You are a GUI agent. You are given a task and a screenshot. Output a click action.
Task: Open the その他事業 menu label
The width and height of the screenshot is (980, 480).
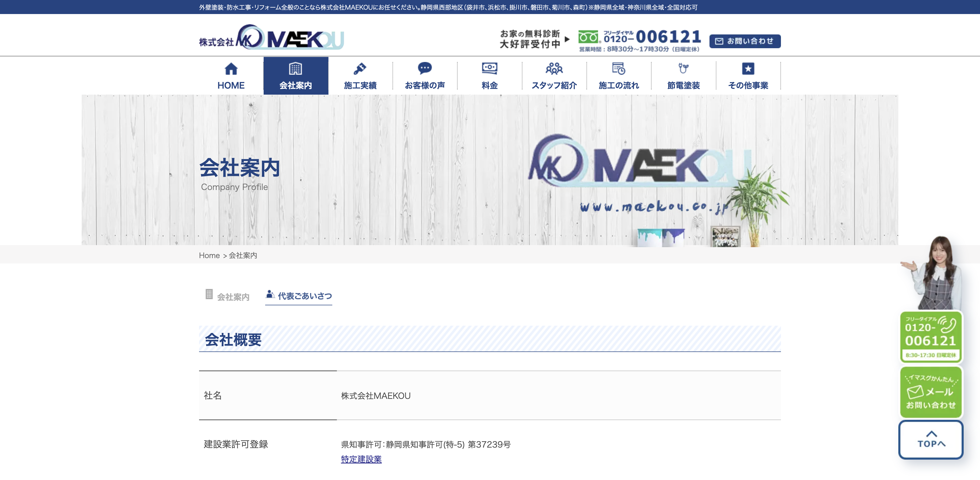(748, 85)
